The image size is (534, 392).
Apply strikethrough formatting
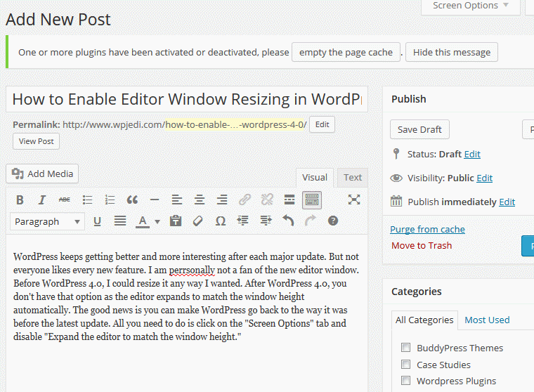65,200
